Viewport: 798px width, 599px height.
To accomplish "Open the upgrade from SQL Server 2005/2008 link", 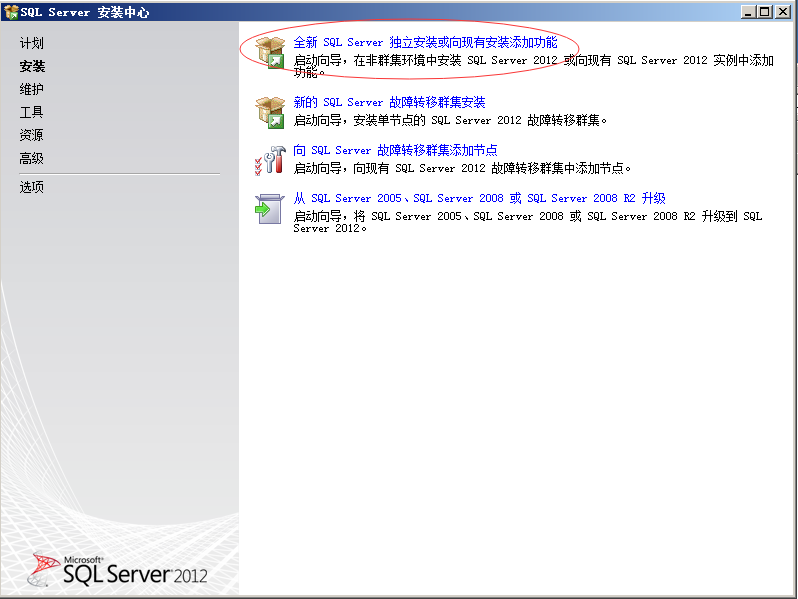I will coord(479,198).
